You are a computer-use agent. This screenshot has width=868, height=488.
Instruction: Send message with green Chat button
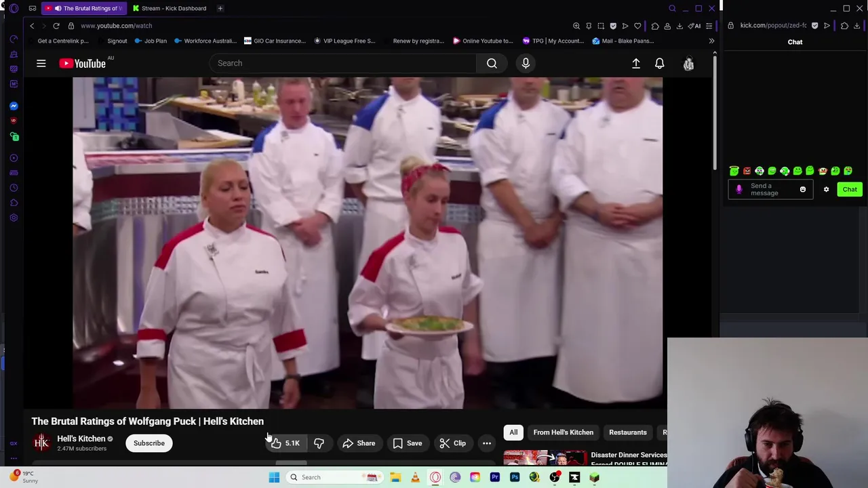(x=850, y=190)
